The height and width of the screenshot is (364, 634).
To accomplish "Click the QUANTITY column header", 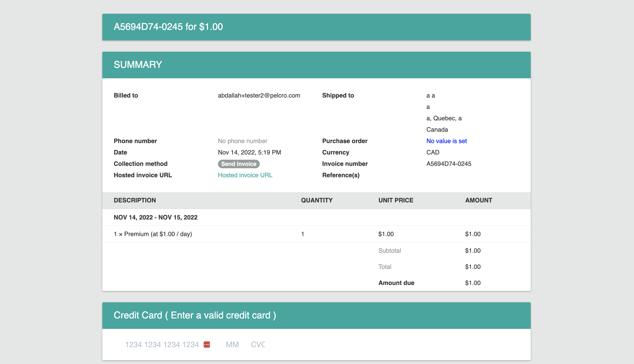I will (317, 200).
